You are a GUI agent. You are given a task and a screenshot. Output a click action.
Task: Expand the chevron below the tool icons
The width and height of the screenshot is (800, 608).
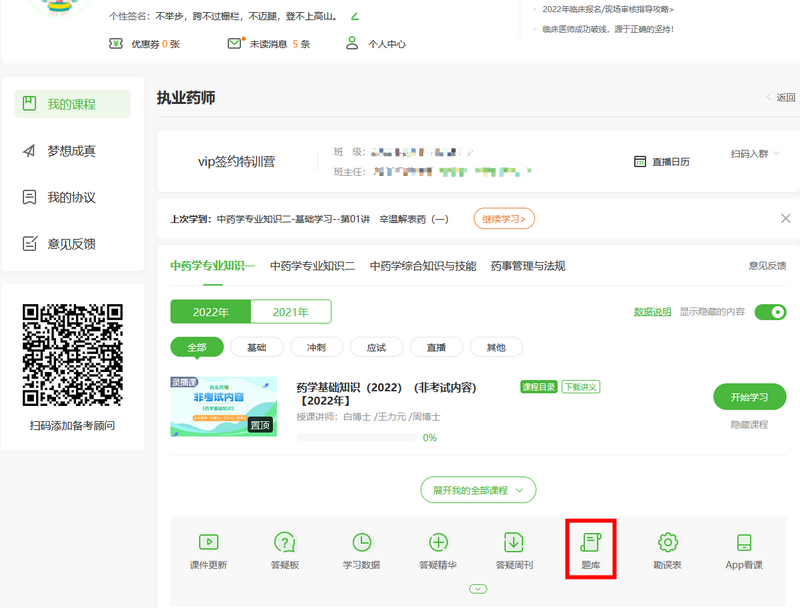coord(478,589)
